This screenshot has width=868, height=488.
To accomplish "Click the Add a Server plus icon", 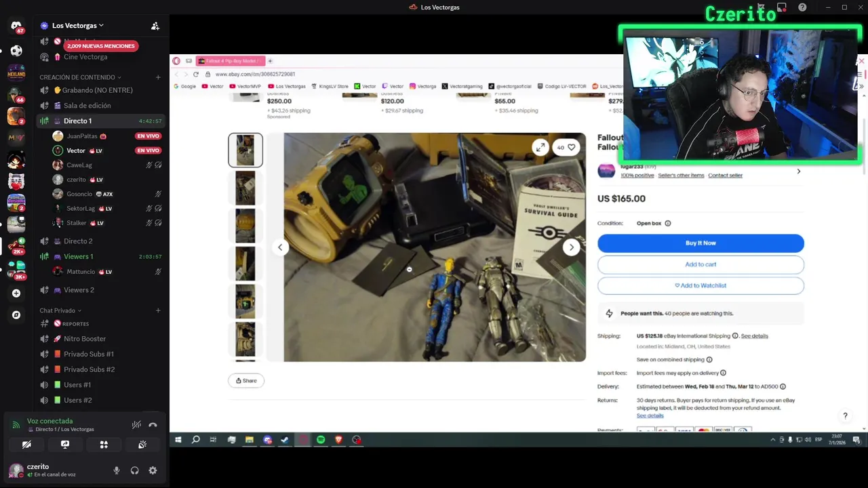I will click(16, 293).
